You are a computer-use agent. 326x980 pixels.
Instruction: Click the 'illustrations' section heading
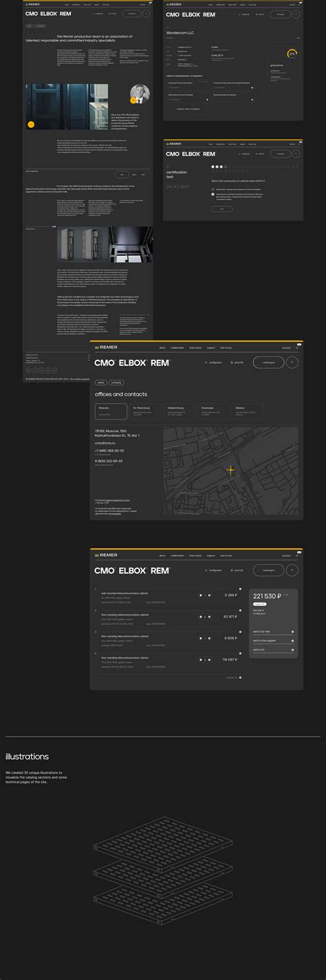pyautogui.click(x=27, y=756)
